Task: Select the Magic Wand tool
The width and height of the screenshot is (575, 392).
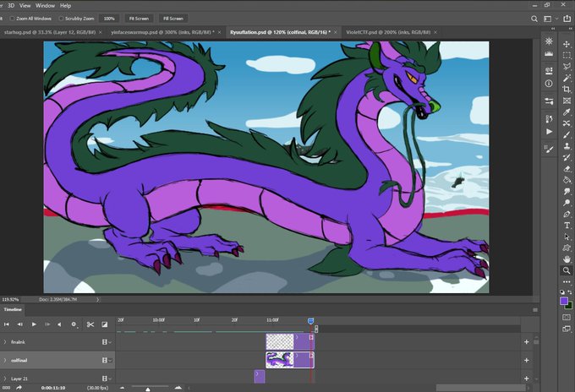Action: pyautogui.click(x=567, y=78)
